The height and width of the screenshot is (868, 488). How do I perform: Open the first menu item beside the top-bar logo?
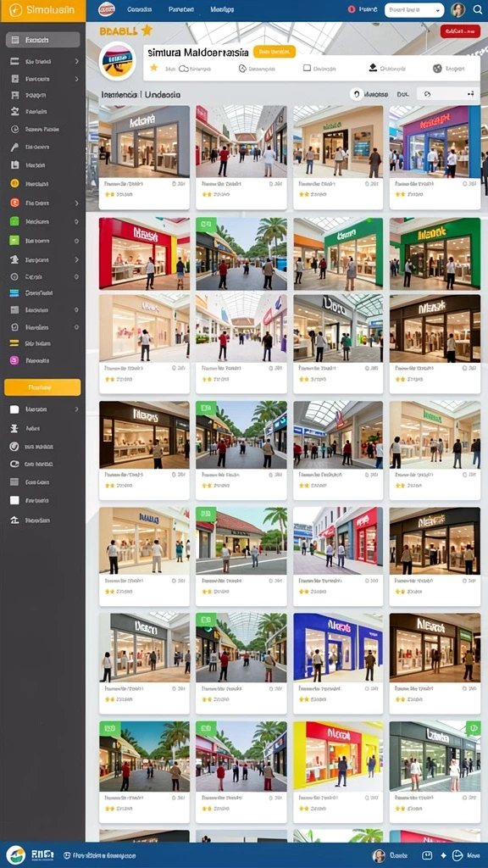(140, 9)
